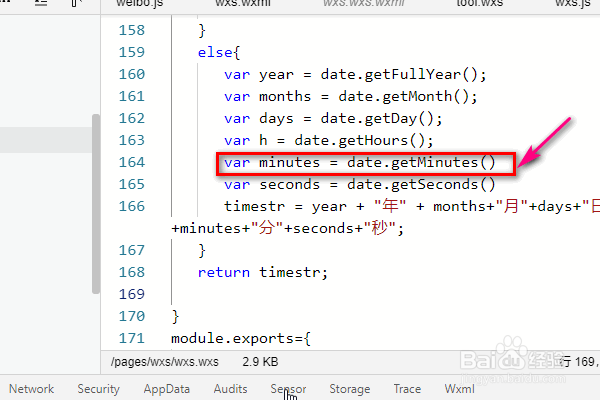This screenshot has height=400, width=600.
Task: Click line number 166 in gutter
Action: pos(132,206)
